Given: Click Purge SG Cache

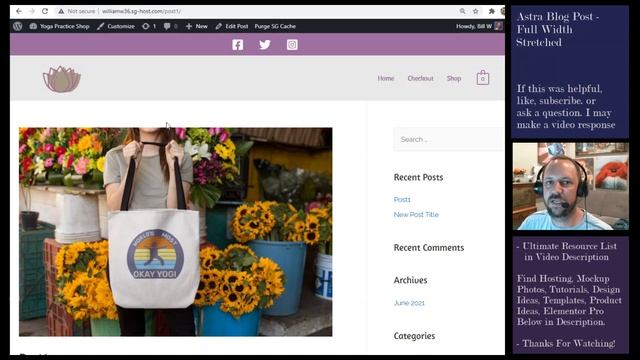Looking at the screenshot, I should pyautogui.click(x=275, y=26).
